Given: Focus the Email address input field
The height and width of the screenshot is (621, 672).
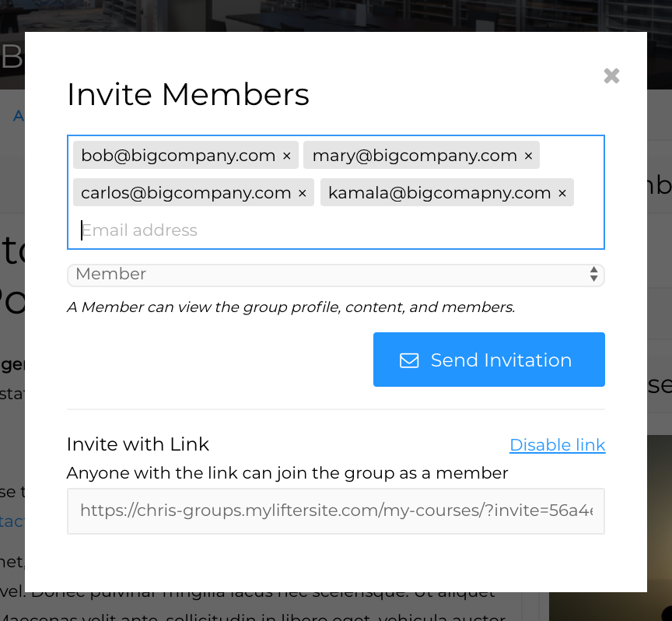Looking at the screenshot, I should click(x=334, y=230).
